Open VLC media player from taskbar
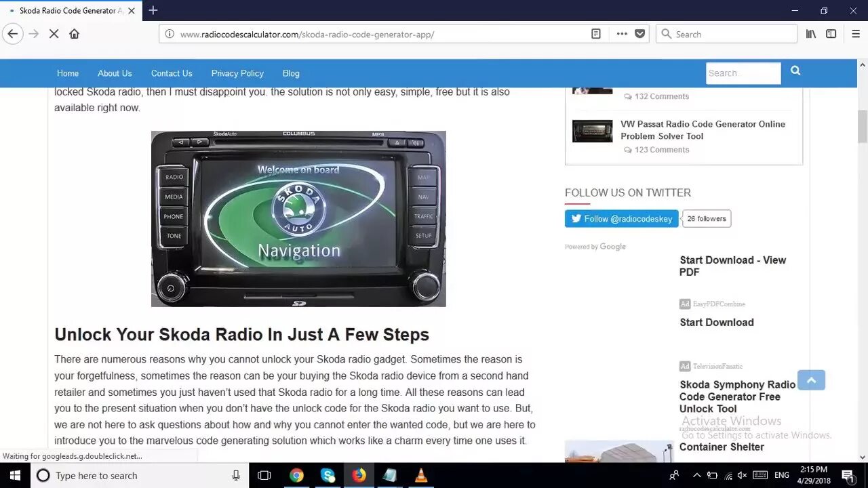 click(421, 475)
